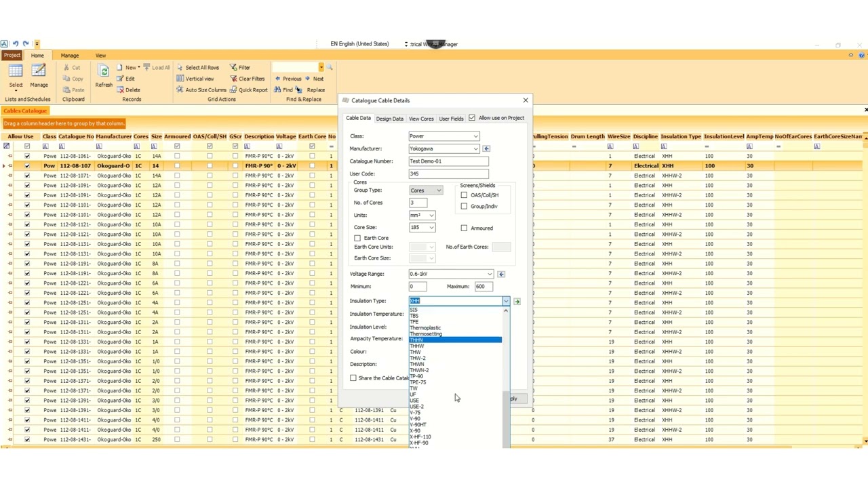This screenshot has height=488, width=868.
Task: Open the ribbon search box dropdown arrow
Action: coord(321,67)
